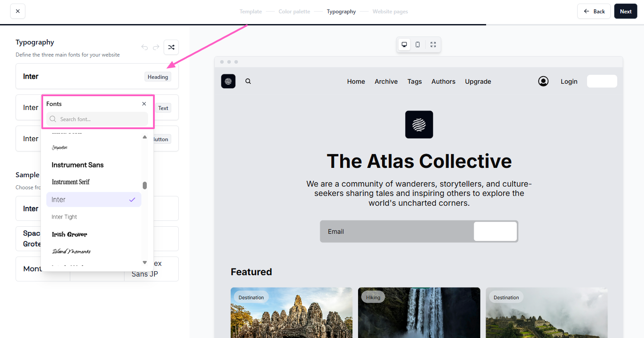Viewport: 644px width, 338px height.
Task: Click the Back button
Action: (x=594, y=11)
